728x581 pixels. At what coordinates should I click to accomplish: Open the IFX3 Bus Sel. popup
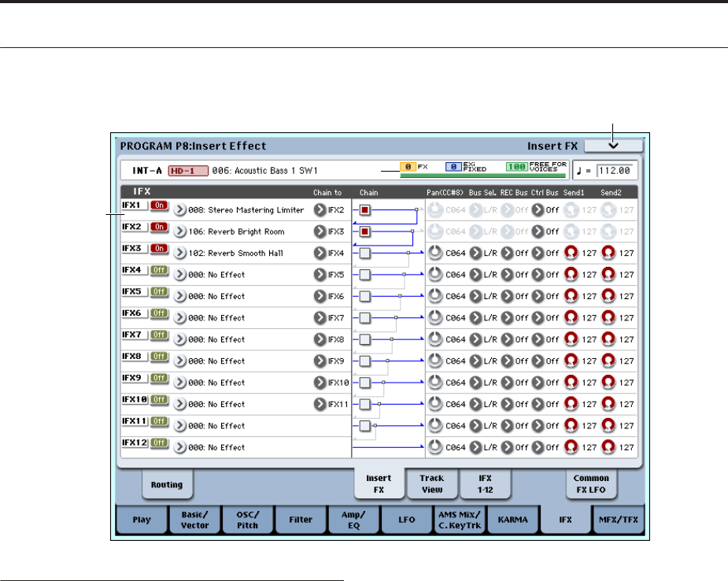[475, 253]
